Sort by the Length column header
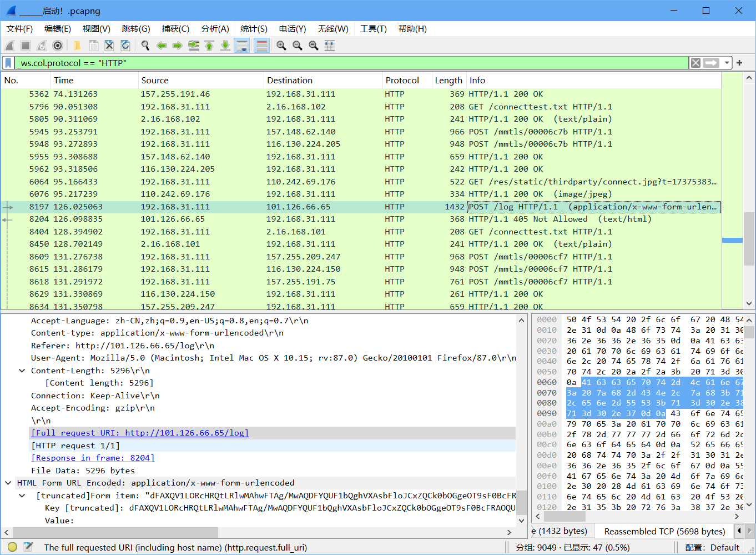The image size is (756, 555). pyautogui.click(x=448, y=80)
